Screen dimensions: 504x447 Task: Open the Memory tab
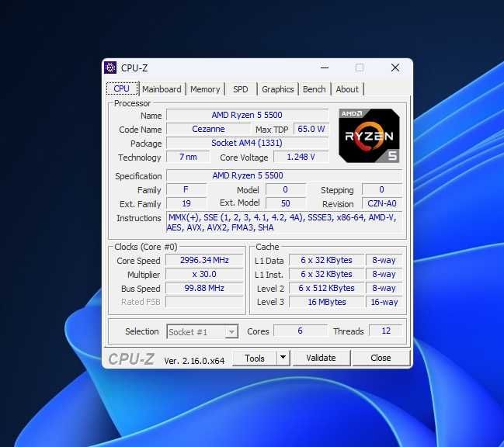click(x=205, y=89)
